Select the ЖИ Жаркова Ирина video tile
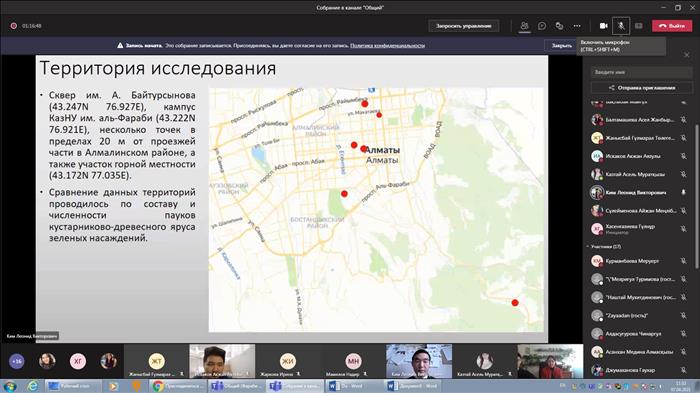The image size is (700, 393). [288, 361]
